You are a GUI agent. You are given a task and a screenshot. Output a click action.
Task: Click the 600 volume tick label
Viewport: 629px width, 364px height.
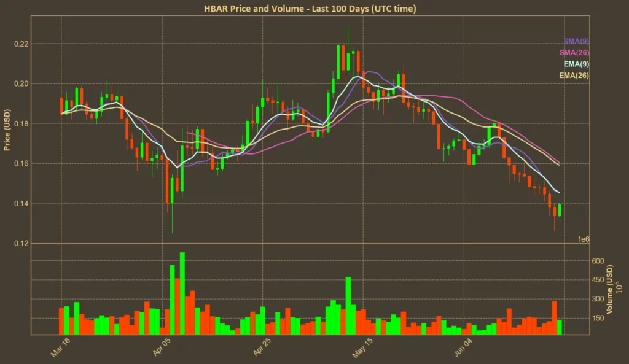(x=598, y=261)
